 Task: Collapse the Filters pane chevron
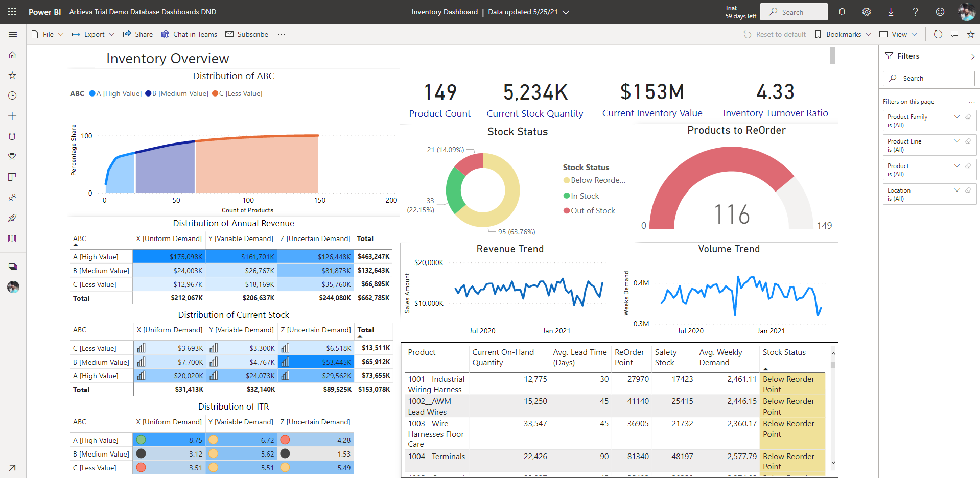pos(972,56)
